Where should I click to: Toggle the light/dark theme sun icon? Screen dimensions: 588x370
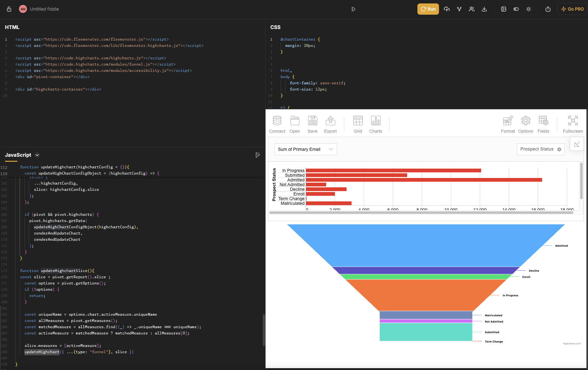[529, 9]
